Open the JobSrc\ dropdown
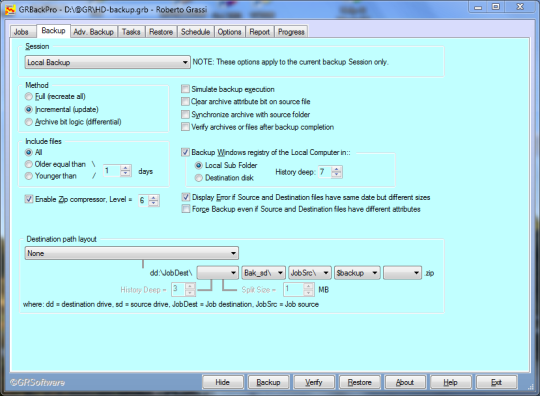The width and height of the screenshot is (540, 396). (310, 273)
